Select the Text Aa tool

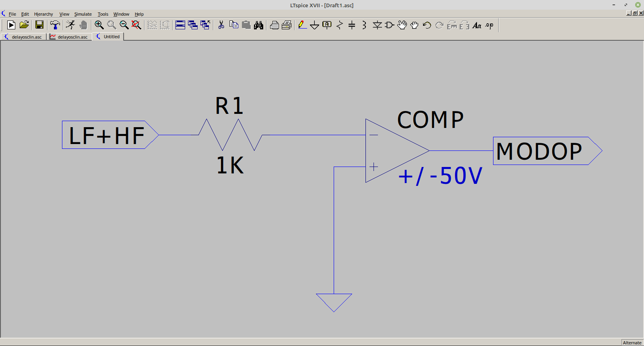click(477, 25)
